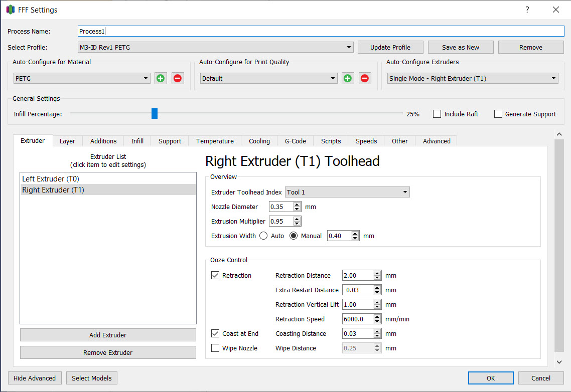Increase Nozzle Diameter with up arrow
This screenshot has height=392, width=571.
[x=297, y=205]
